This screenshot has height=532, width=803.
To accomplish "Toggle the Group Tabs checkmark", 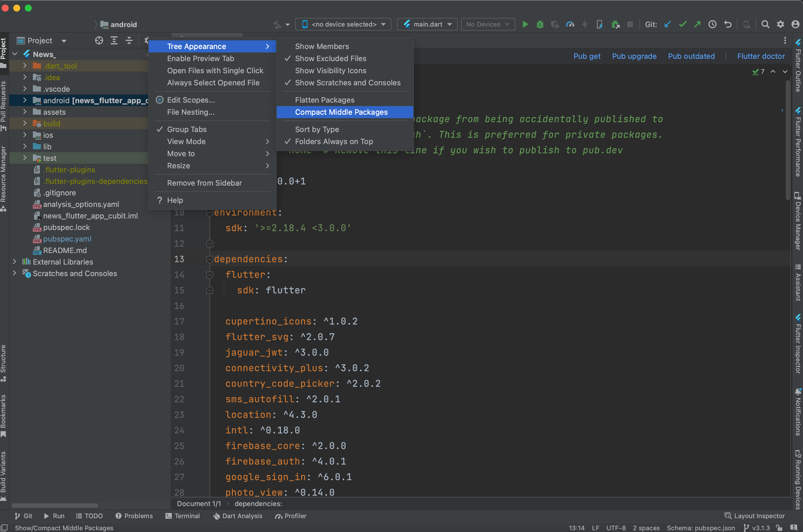I will tap(186, 129).
